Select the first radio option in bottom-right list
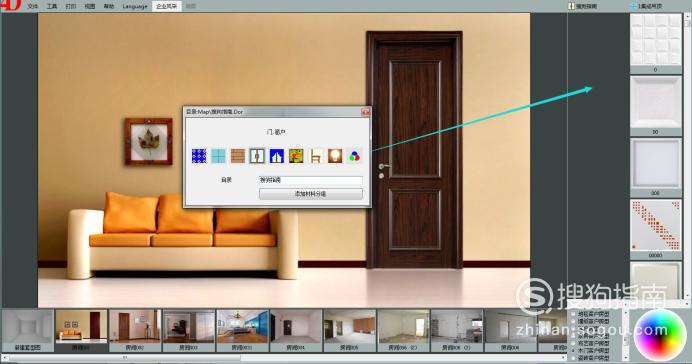This screenshot has width=692, height=364. click(574, 314)
